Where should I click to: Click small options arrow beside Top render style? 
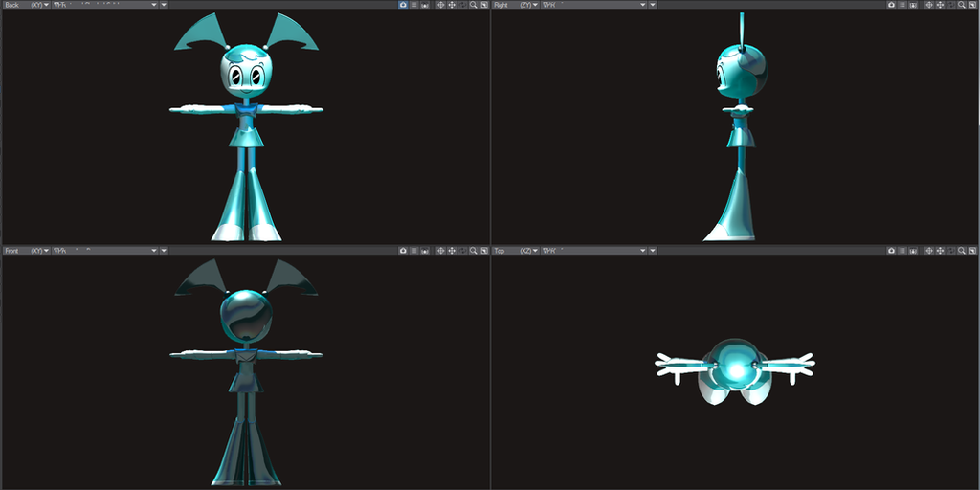pos(653,250)
